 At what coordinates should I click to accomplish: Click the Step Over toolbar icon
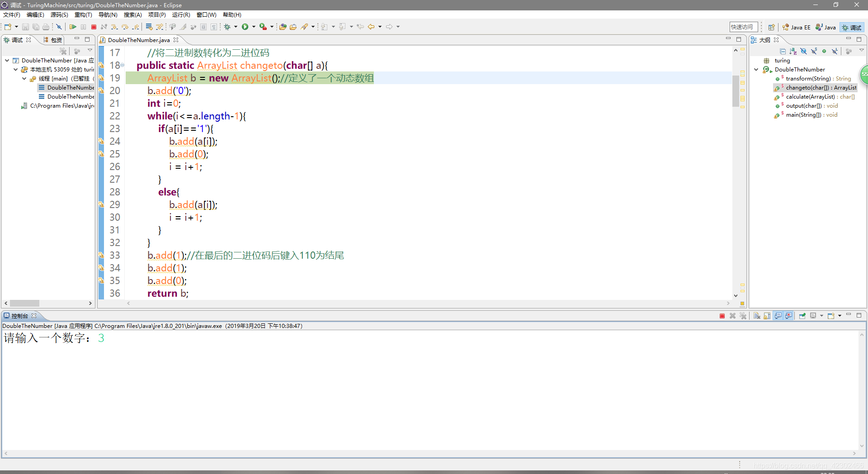coord(125,27)
